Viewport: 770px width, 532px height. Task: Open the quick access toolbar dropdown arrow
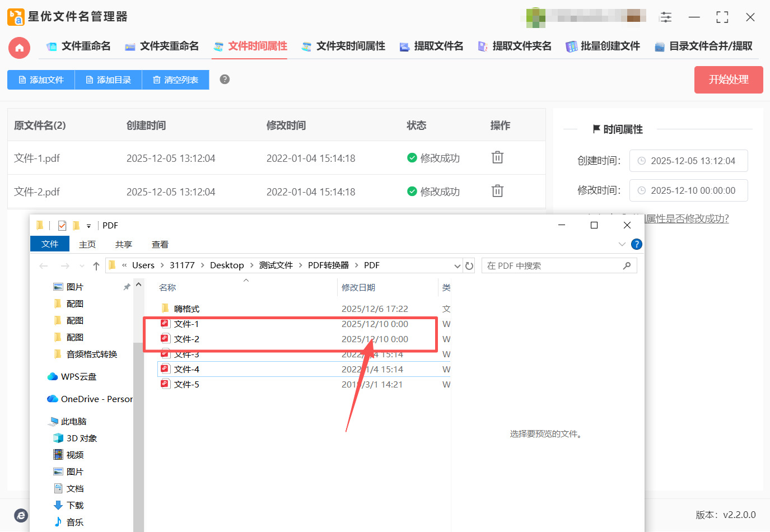pyautogui.click(x=88, y=225)
